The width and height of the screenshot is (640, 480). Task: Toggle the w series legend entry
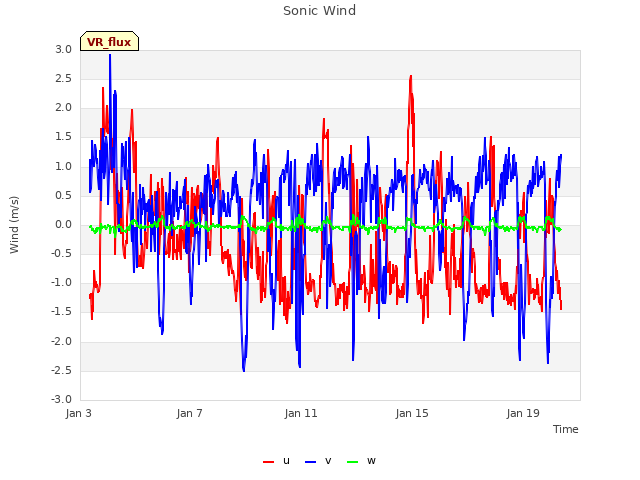[361, 461]
